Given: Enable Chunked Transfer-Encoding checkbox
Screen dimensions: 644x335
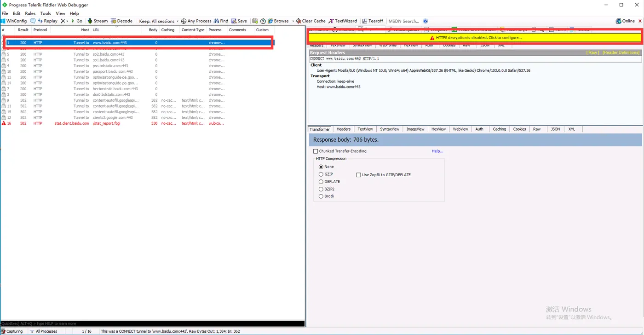Looking at the screenshot, I should (316, 151).
